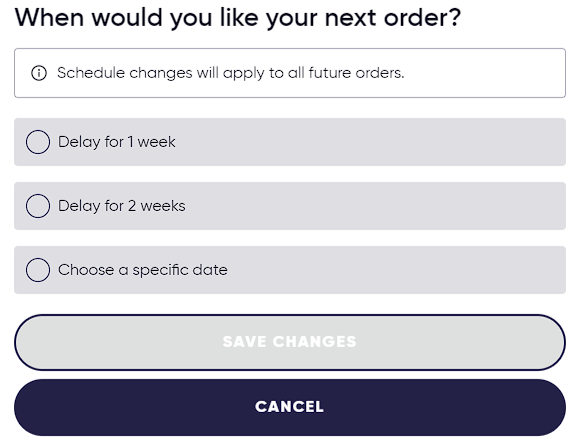Image resolution: width=578 pixels, height=447 pixels.
Task: Click the white schedule notice banner box
Action: (x=290, y=73)
